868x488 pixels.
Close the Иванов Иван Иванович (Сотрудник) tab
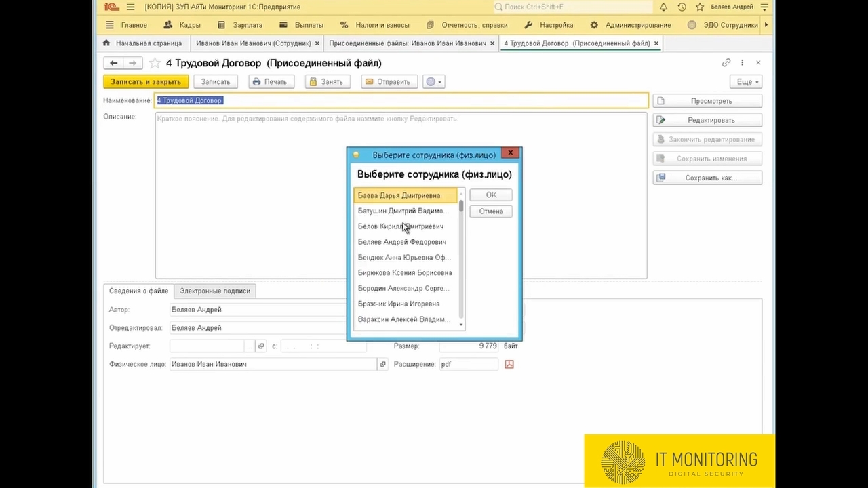pyautogui.click(x=317, y=43)
